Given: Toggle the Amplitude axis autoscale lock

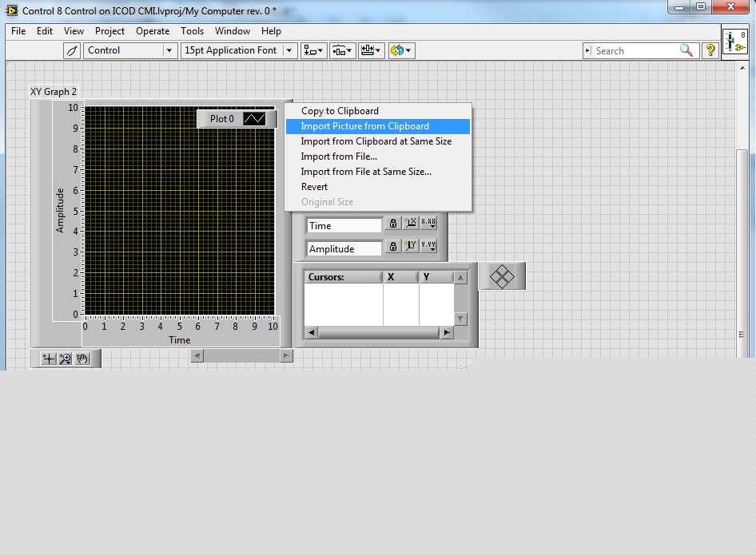Looking at the screenshot, I should 393,246.
